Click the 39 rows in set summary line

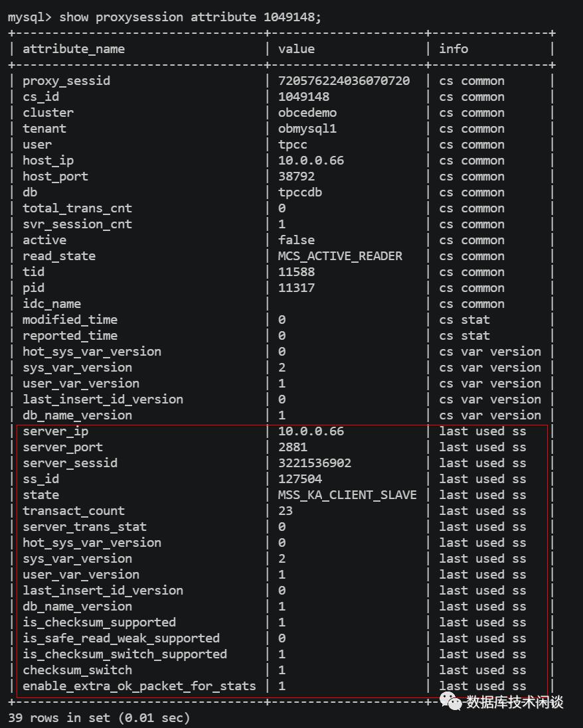pyautogui.click(x=100, y=718)
